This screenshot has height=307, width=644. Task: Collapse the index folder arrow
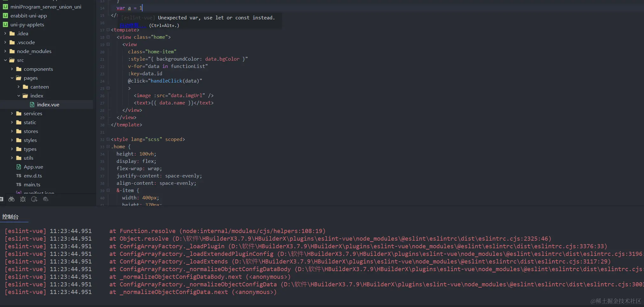(18, 96)
